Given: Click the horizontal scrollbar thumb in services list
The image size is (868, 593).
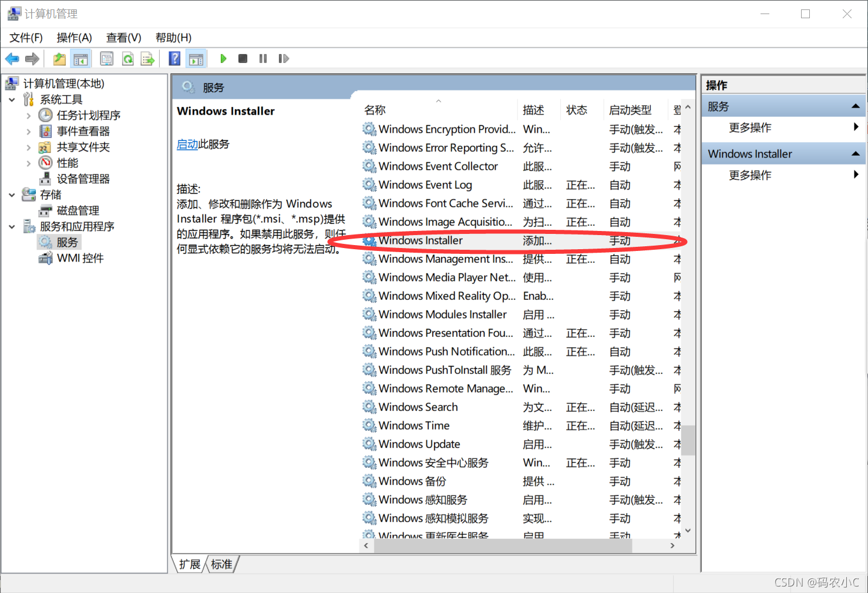Looking at the screenshot, I should [x=503, y=546].
